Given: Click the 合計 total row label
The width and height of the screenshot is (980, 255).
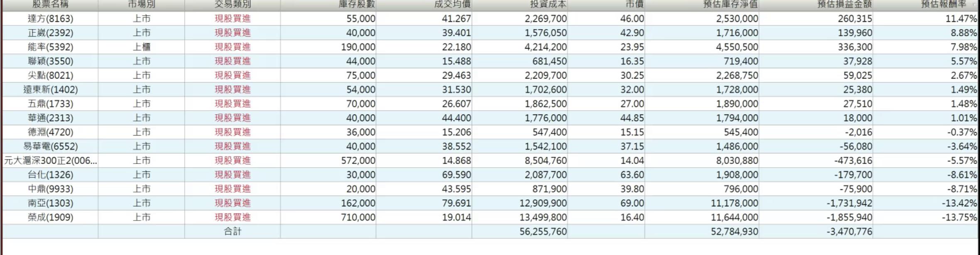Looking at the screenshot, I should pyautogui.click(x=233, y=232).
